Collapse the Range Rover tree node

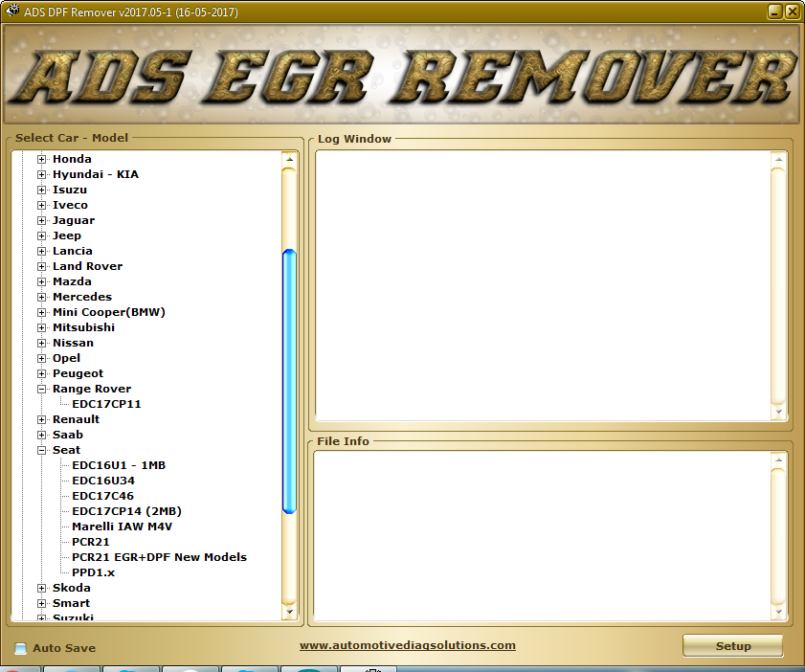[41, 390]
